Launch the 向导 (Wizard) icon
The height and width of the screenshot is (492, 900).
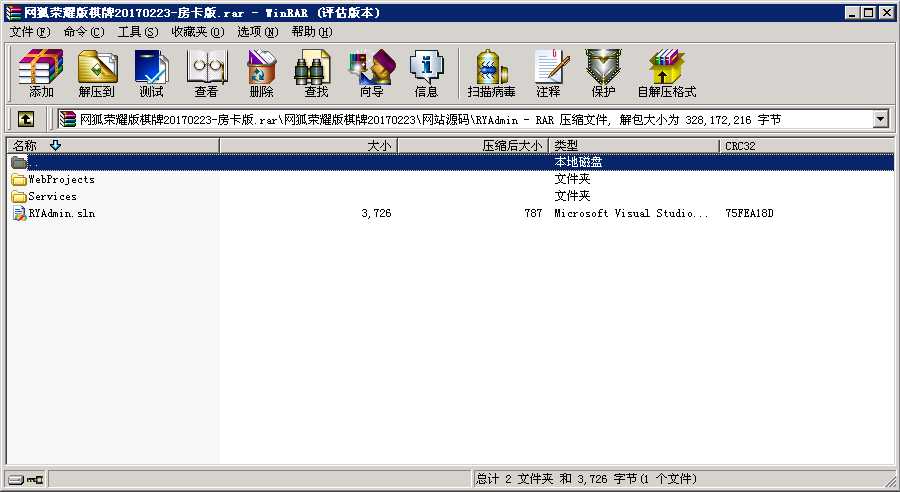click(x=371, y=73)
